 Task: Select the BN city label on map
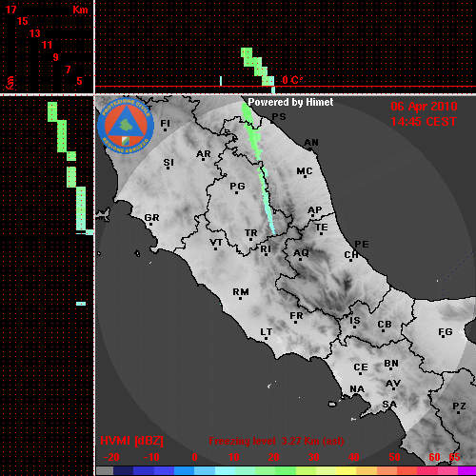pyautogui.click(x=391, y=364)
